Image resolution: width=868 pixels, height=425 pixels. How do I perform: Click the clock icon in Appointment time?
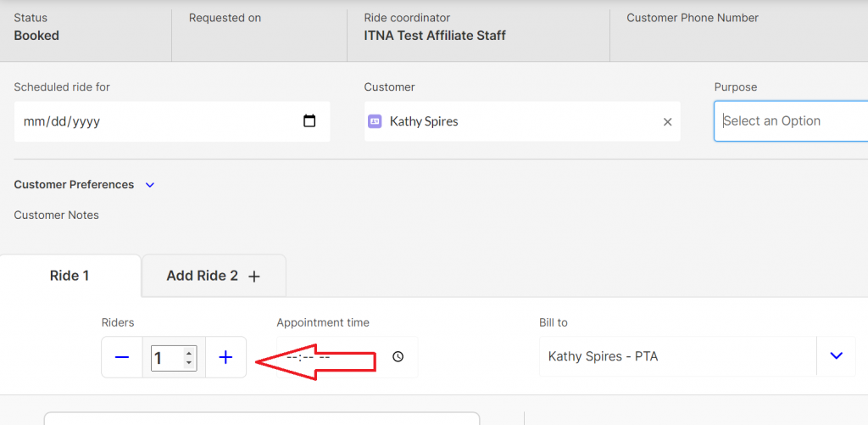point(398,357)
